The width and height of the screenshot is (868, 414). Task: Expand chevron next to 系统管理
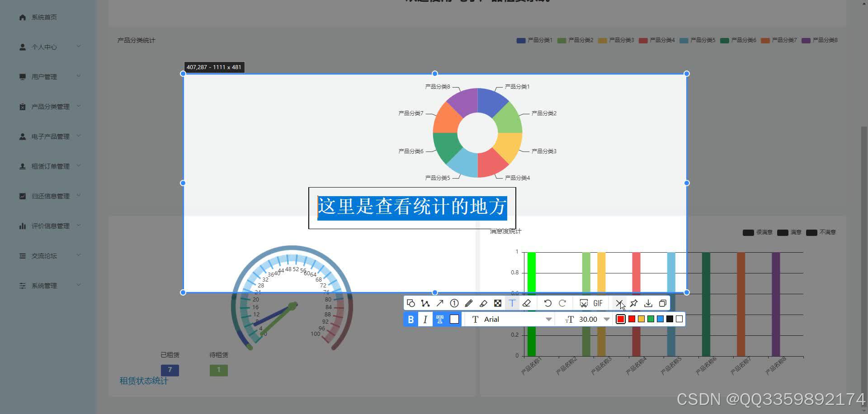coord(79,285)
